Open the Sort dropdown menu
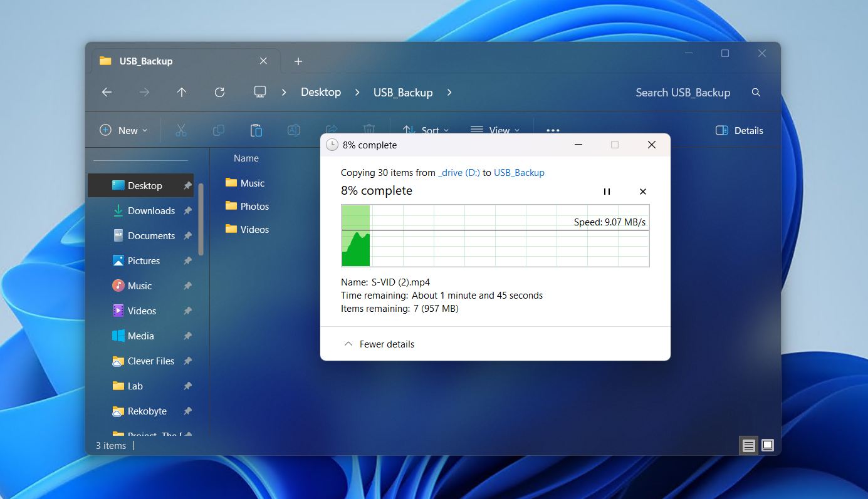Screen dimensions: 868x499 pos(426,130)
